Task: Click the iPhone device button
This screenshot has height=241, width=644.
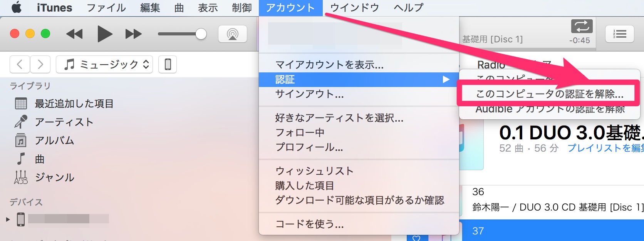Action: tap(168, 64)
